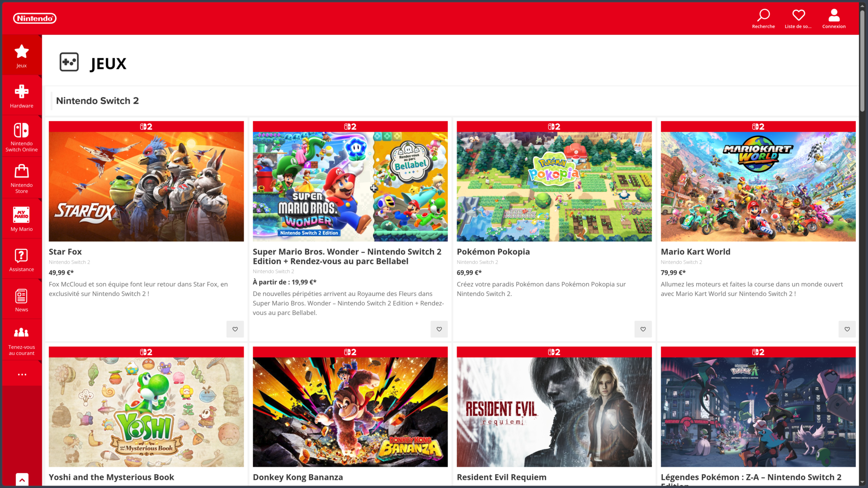
Task: Click the Star Fox description text
Action: [138, 289]
